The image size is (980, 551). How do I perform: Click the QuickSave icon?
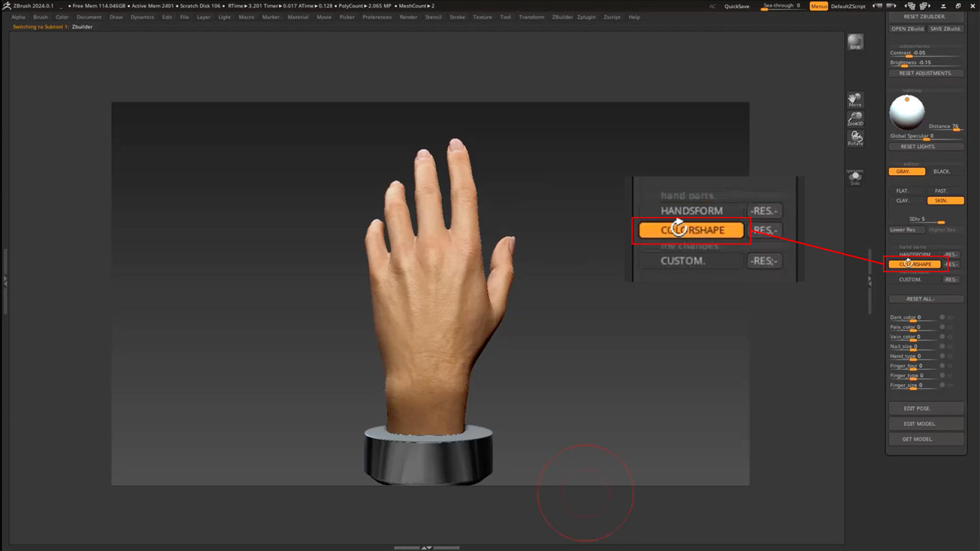[x=736, y=6]
